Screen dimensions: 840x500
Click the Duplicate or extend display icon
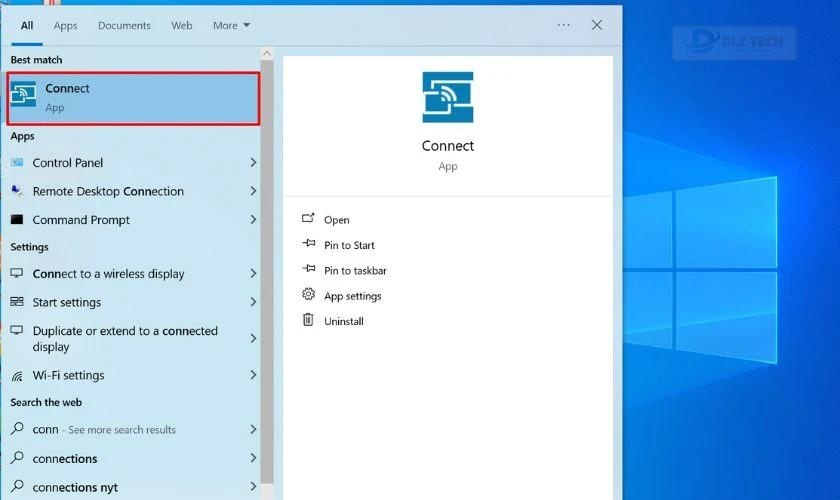click(x=17, y=331)
